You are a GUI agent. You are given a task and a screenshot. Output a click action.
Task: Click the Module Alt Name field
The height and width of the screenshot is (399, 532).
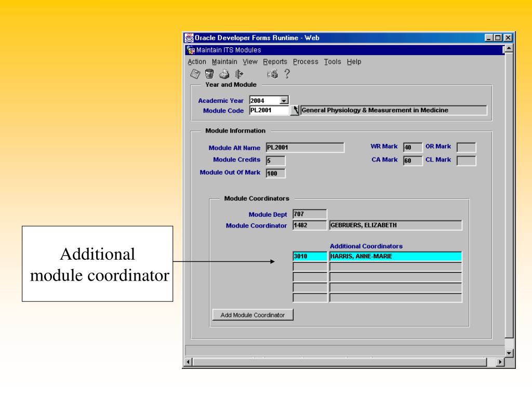pos(305,148)
